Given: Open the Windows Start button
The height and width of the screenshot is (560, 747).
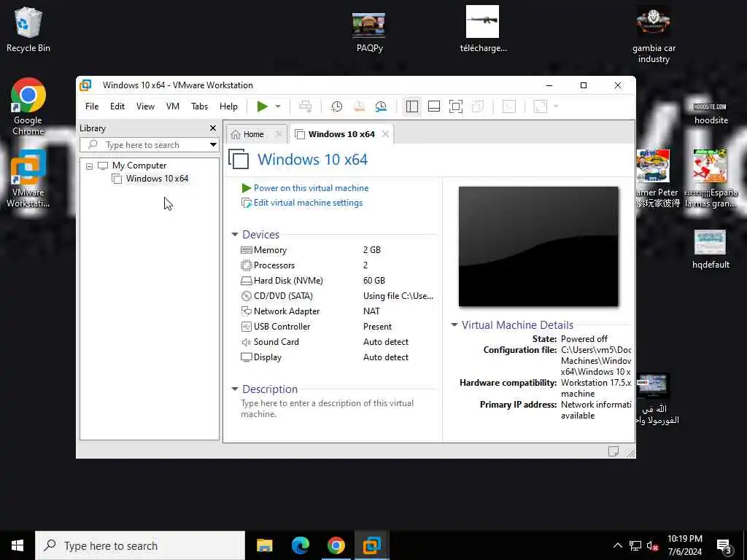Looking at the screenshot, I should [x=18, y=545].
